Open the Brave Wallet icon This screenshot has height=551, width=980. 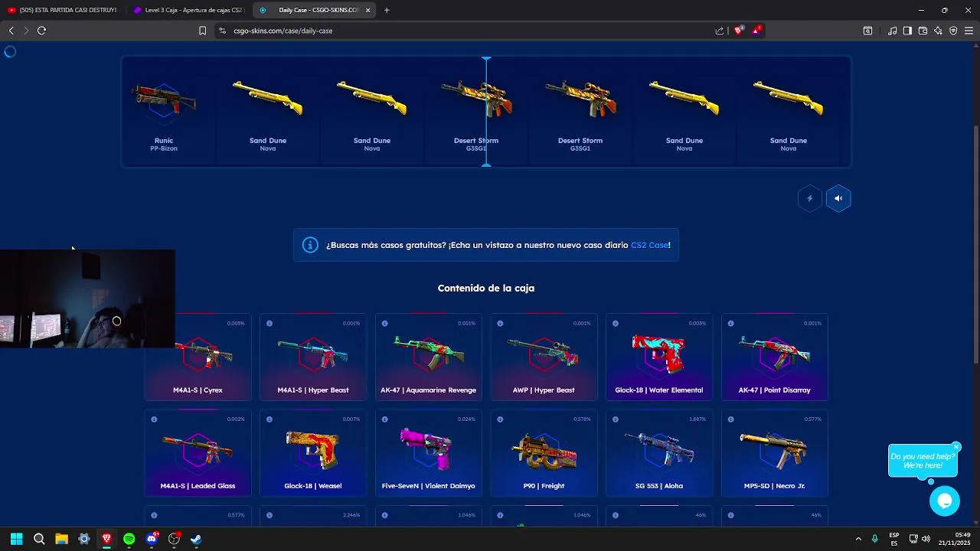[x=923, y=31]
